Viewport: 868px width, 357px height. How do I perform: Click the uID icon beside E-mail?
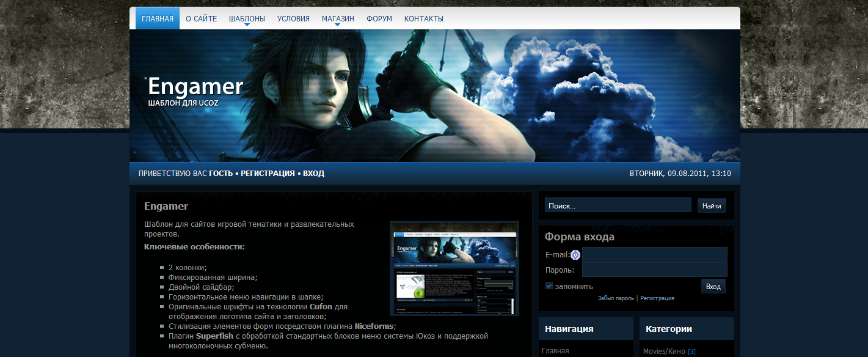pyautogui.click(x=575, y=255)
